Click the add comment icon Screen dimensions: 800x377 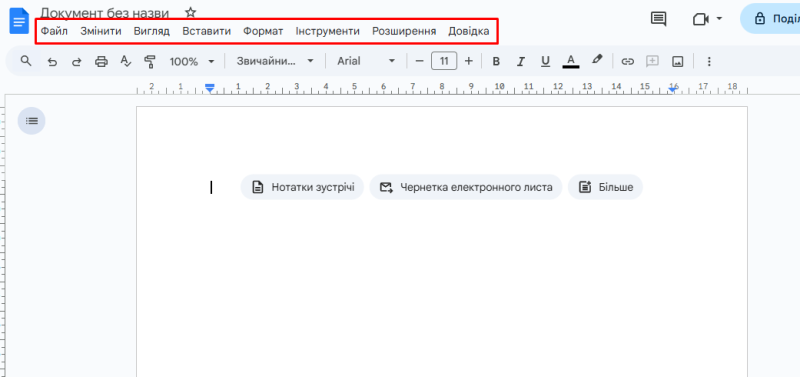click(x=652, y=62)
